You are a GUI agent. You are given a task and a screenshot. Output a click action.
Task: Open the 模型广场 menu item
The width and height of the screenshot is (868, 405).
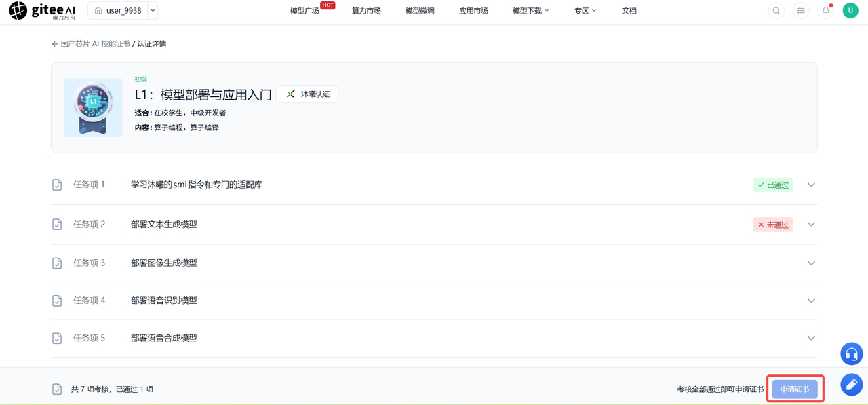click(x=304, y=11)
